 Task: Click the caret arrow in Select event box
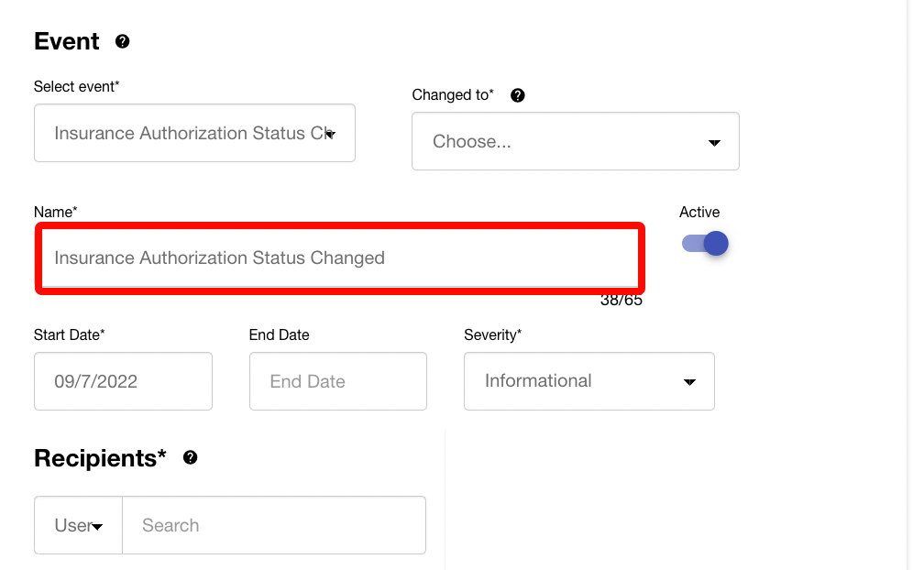[x=330, y=134]
